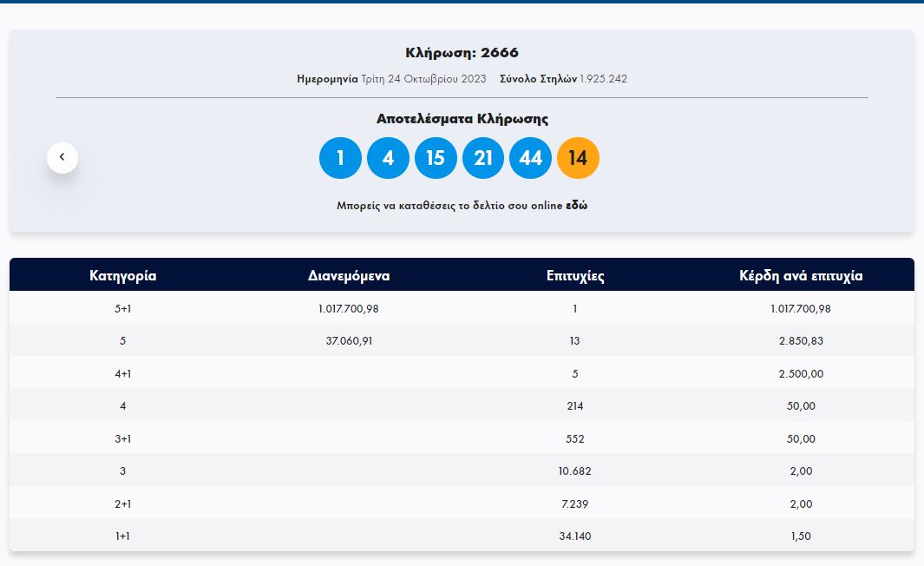The height and width of the screenshot is (566, 924).
Task: Click the draw date 'Τρίτη 24 Οκτωβρίου 2023'
Action: (423, 79)
